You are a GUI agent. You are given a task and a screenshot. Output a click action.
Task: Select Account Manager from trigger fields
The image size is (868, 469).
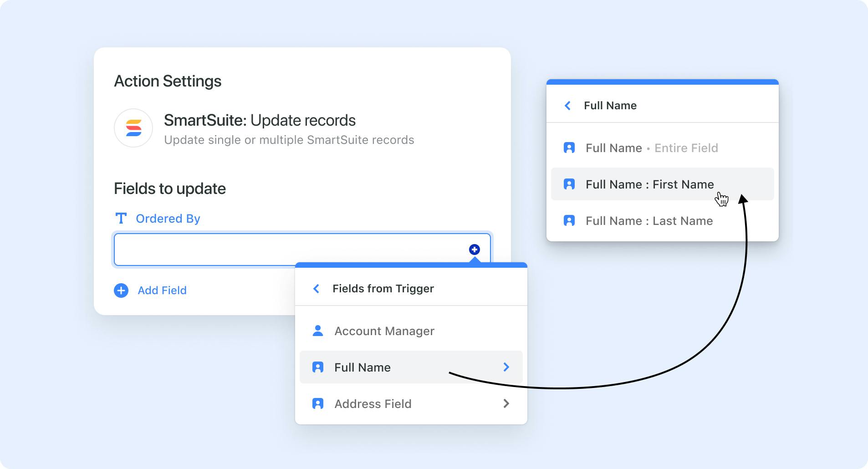411,331
